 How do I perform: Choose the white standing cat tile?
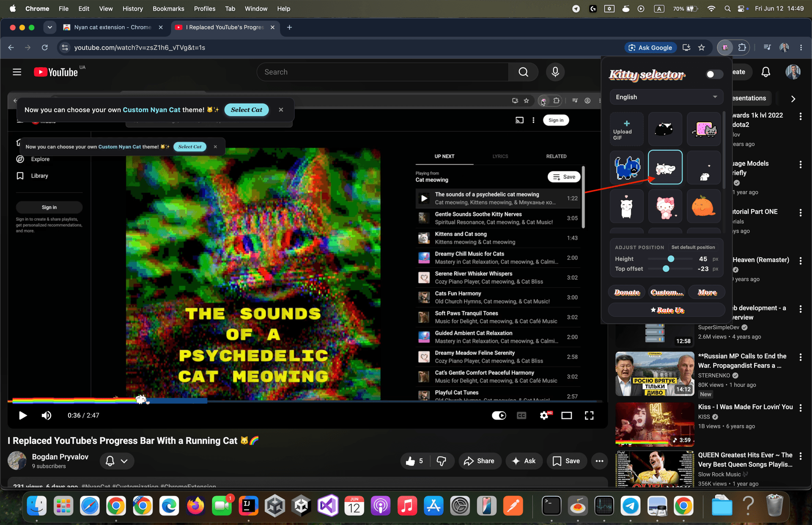626,206
